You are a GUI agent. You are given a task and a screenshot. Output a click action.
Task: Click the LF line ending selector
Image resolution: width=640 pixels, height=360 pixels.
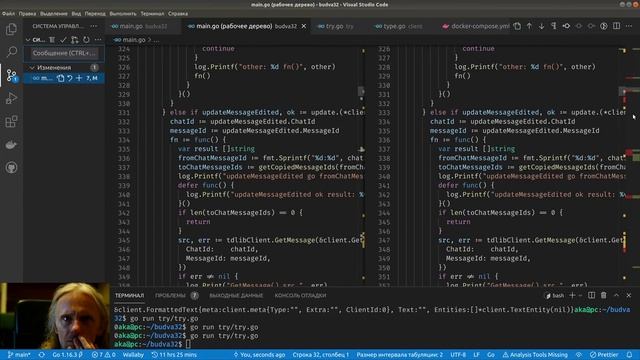[476, 355]
